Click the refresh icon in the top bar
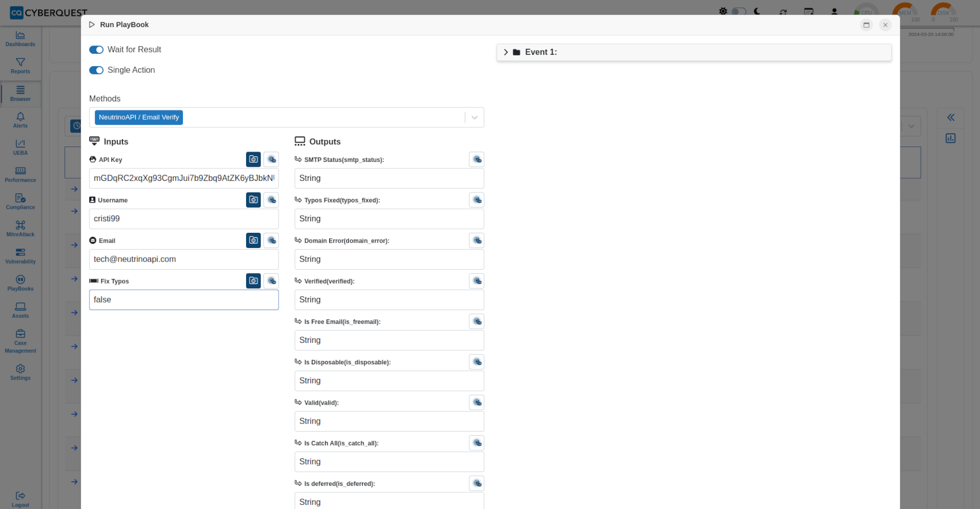980x509 pixels. pos(783,12)
